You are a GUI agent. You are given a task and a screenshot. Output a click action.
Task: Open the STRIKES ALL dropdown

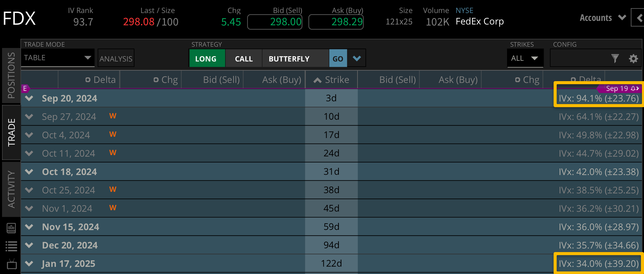pos(525,58)
